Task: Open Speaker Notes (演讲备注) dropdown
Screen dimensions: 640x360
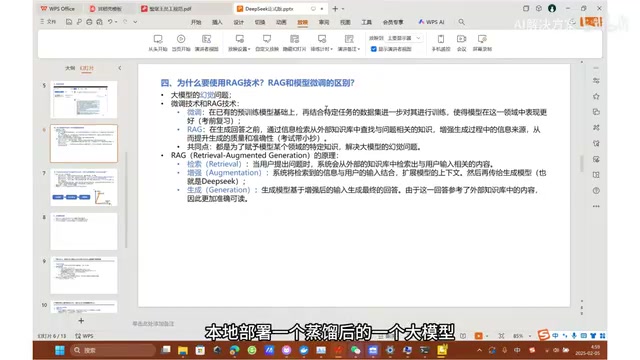Action: [349, 43]
